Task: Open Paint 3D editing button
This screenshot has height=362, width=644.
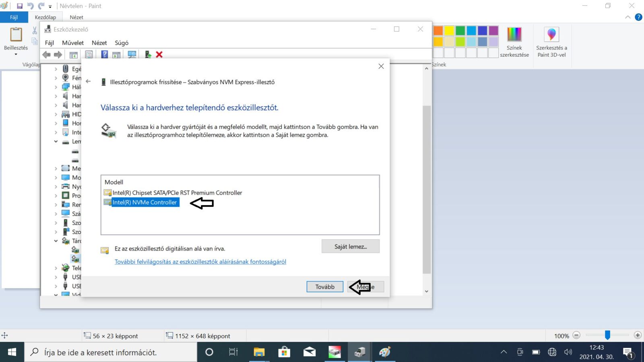Action: pos(551,42)
